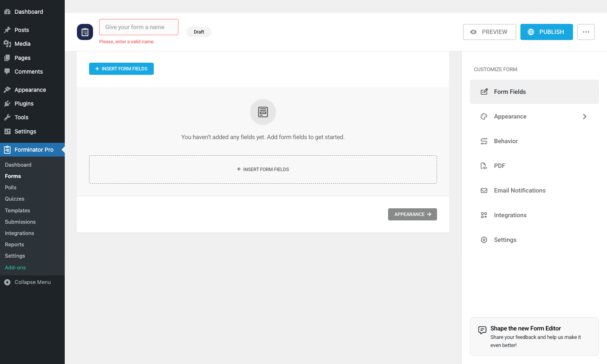Click the grey Appearance next button
Image resolution: width=607 pixels, height=364 pixels.
click(x=412, y=214)
